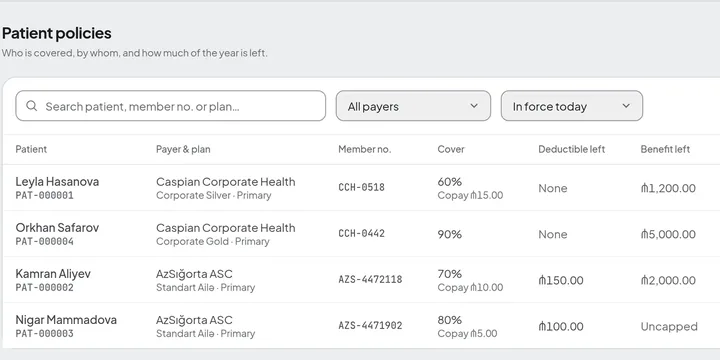Click AzSığorta ASC in Nigar's row
This screenshot has width=720, height=360.
[x=194, y=320]
